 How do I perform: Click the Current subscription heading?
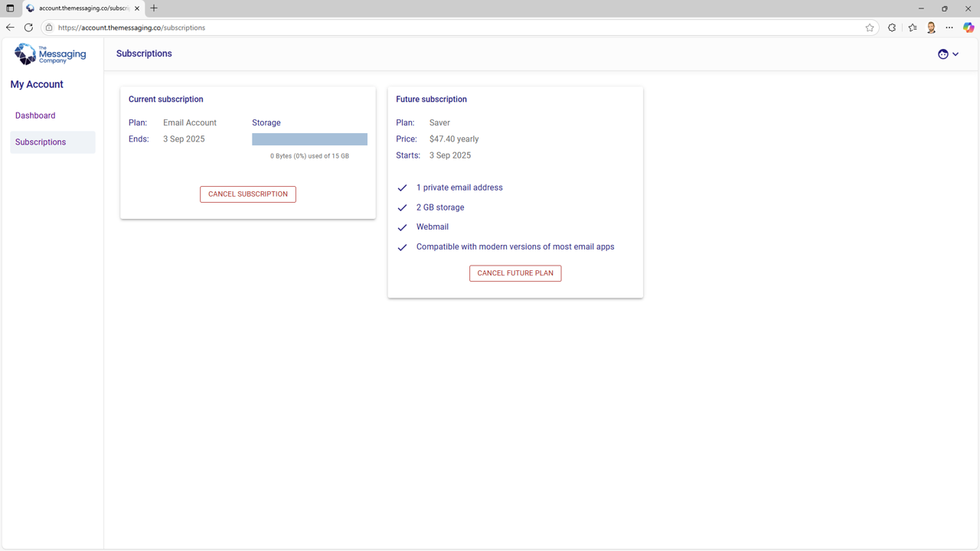click(x=166, y=99)
